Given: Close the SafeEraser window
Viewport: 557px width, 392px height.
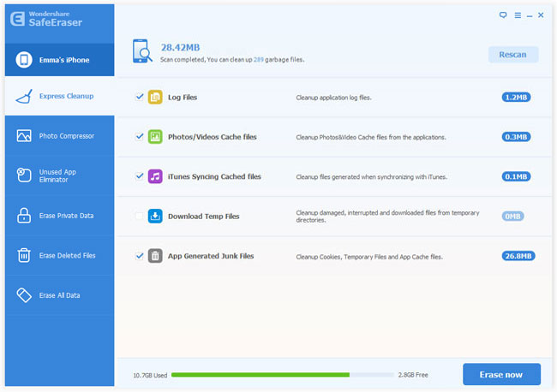Looking at the screenshot, I should tap(541, 15).
